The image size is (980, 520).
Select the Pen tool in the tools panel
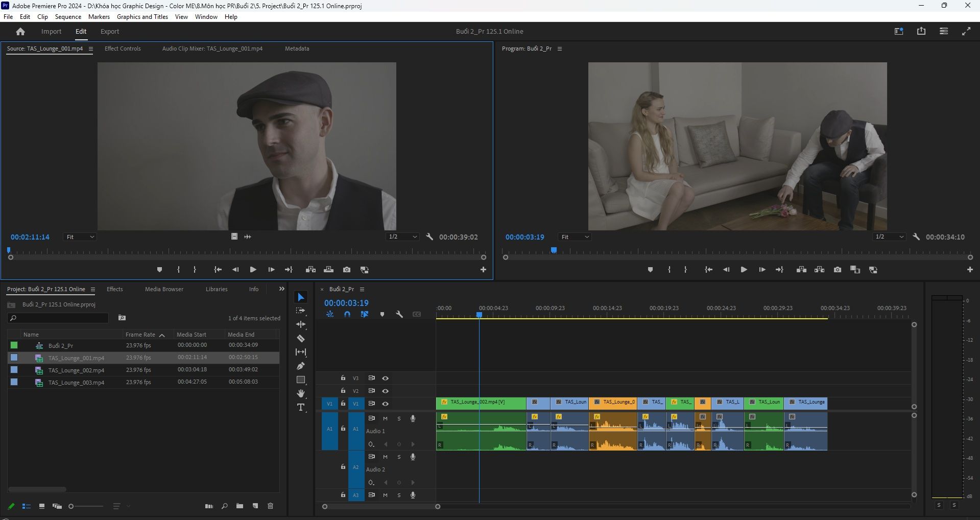301,366
